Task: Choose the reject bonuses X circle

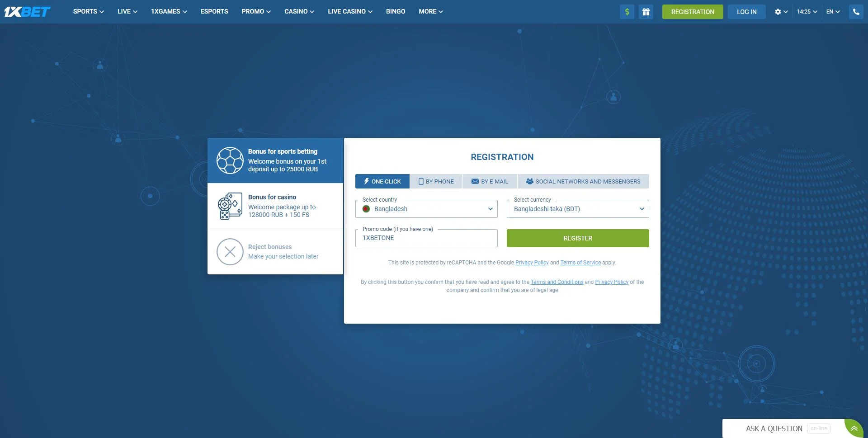Action: (x=230, y=252)
